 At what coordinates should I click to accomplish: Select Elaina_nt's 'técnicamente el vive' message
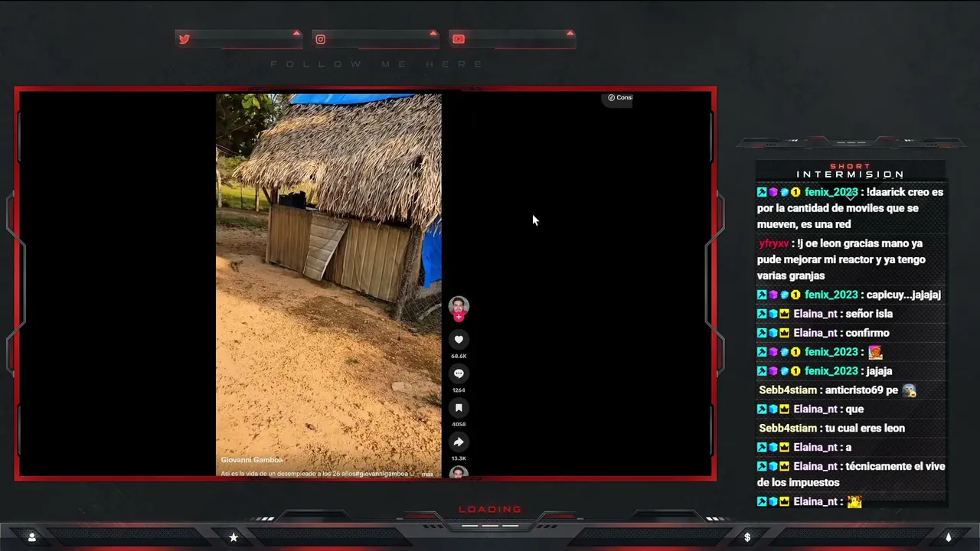[x=851, y=474]
